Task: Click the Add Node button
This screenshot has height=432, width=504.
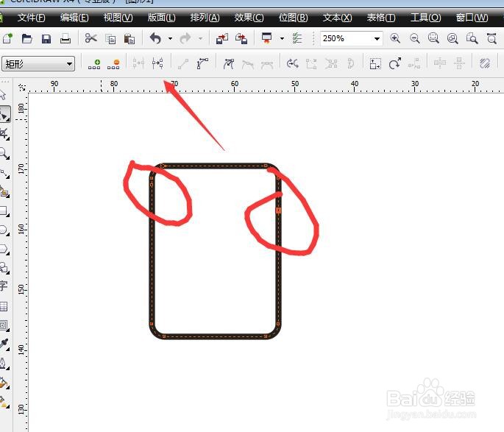Action: coord(94,64)
